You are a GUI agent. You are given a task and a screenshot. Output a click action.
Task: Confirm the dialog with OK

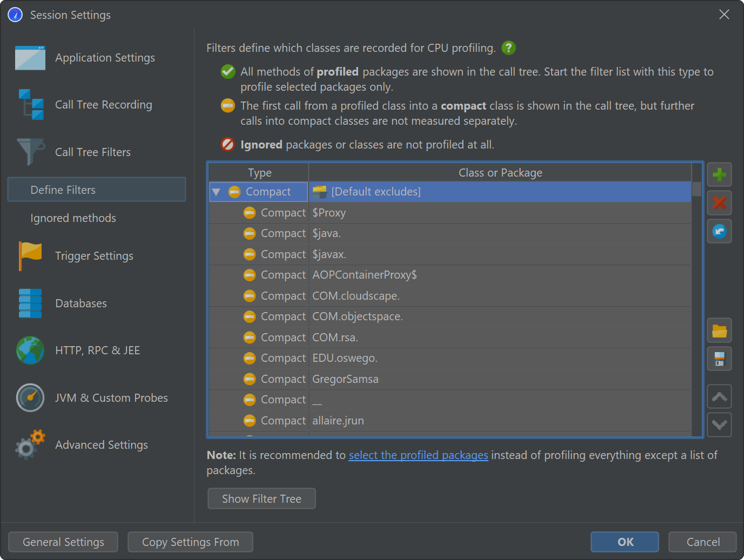625,542
